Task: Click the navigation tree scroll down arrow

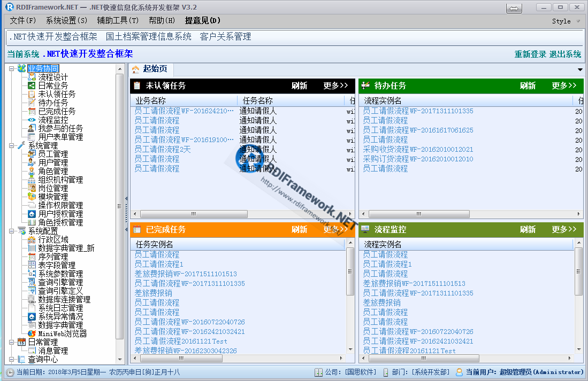Action: coord(120,360)
